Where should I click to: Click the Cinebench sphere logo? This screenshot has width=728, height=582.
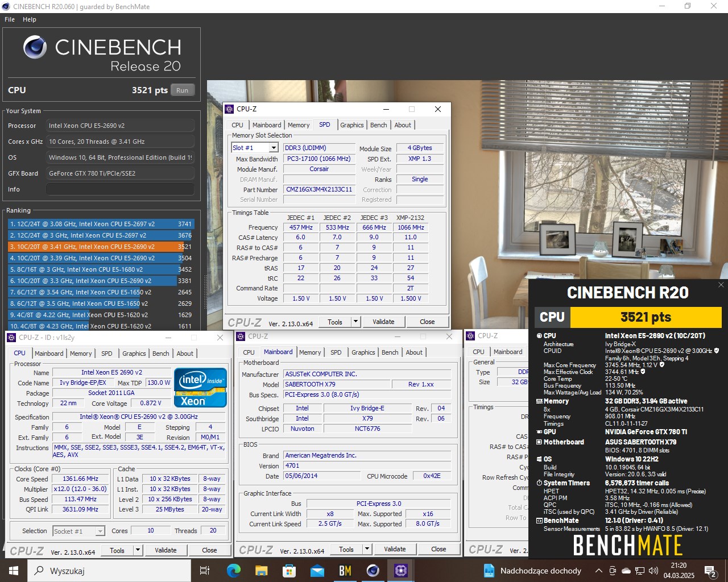(x=35, y=47)
